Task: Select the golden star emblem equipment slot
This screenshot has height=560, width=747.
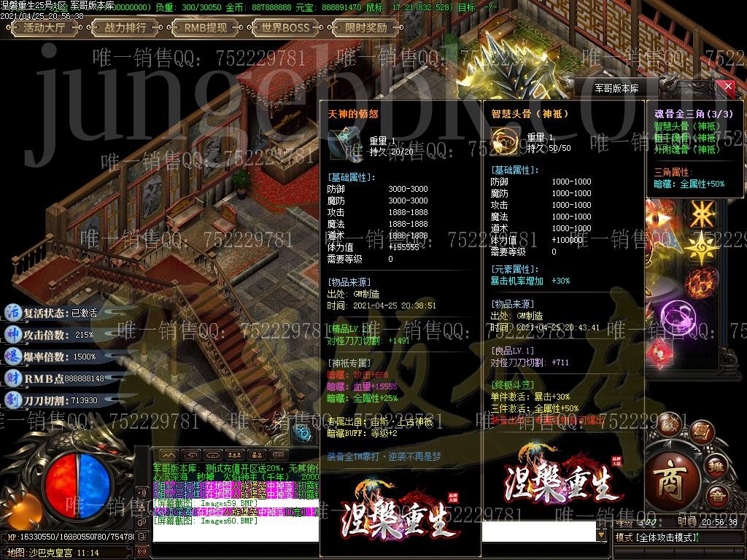Action: tap(703, 249)
